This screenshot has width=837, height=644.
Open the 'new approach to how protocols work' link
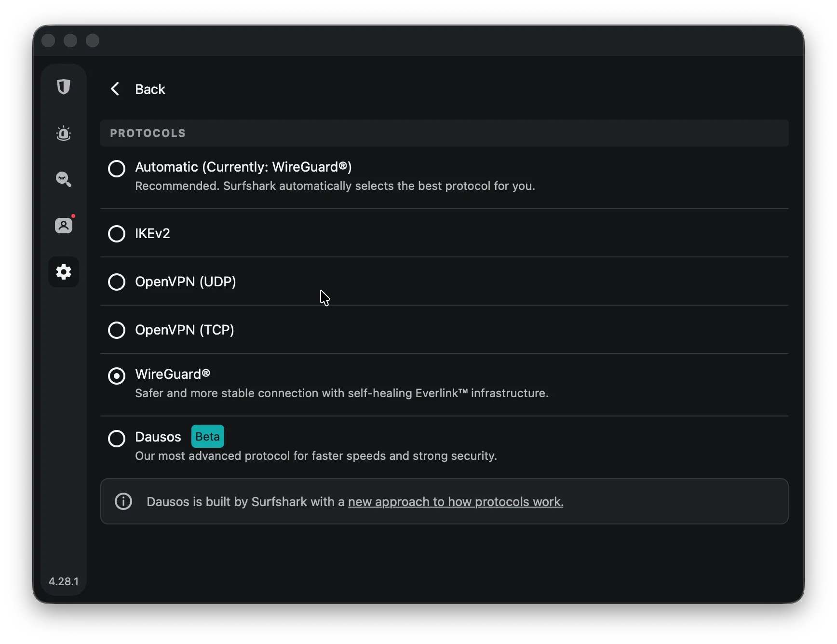456,502
